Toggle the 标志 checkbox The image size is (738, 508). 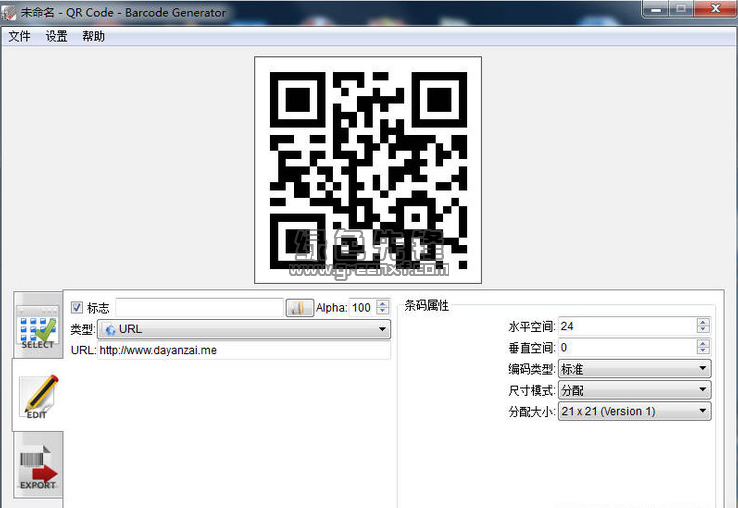(x=77, y=307)
